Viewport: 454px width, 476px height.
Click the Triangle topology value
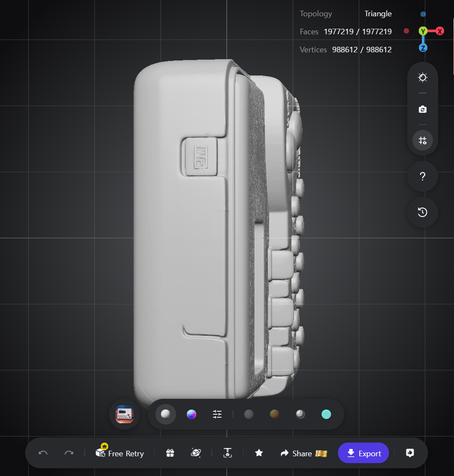point(378,14)
